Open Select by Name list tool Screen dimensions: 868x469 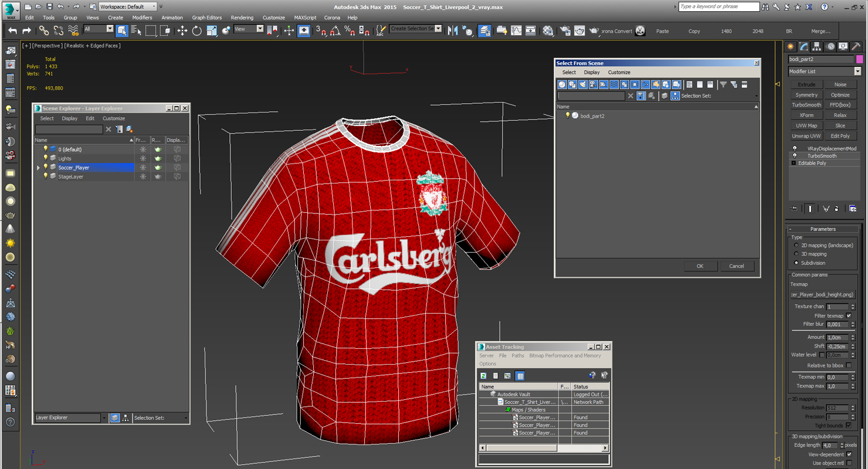136,30
